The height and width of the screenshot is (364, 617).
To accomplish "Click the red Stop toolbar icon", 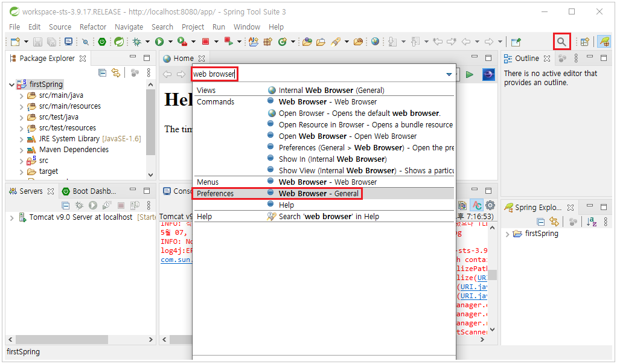I will click(x=205, y=41).
